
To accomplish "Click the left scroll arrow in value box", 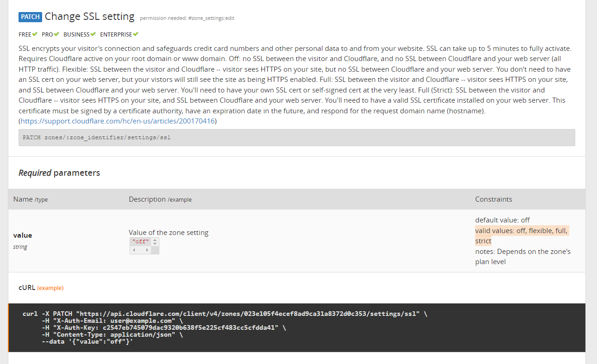I will (134, 250).
